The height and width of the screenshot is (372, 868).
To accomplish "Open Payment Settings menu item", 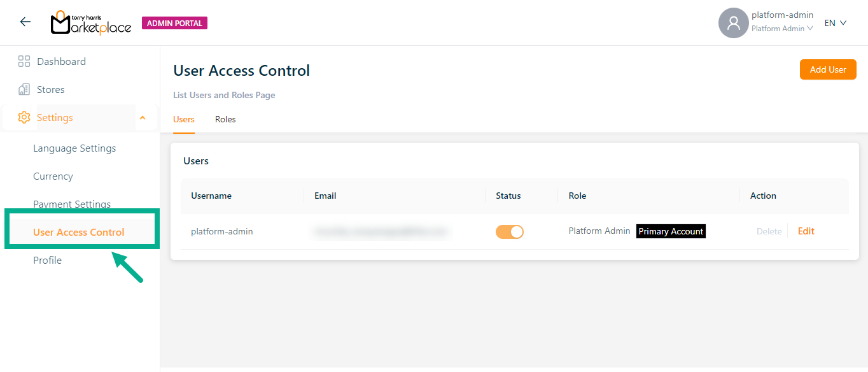I will [x=72, y=204].
